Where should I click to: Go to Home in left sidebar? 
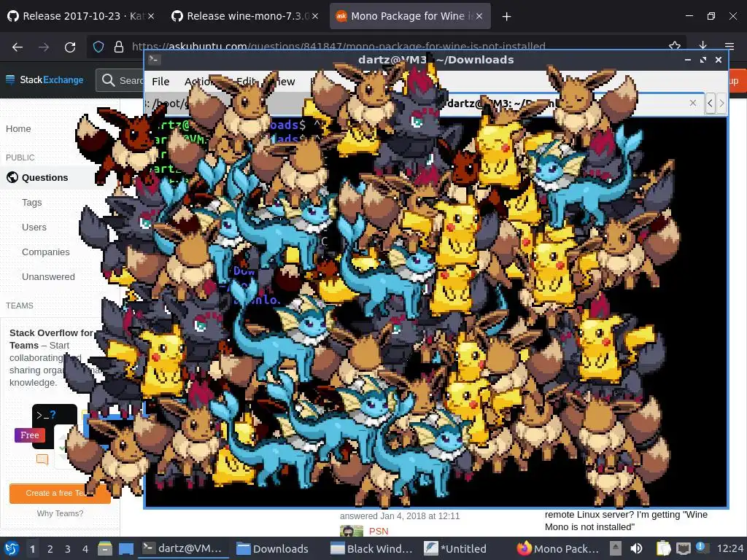[18, 128]
